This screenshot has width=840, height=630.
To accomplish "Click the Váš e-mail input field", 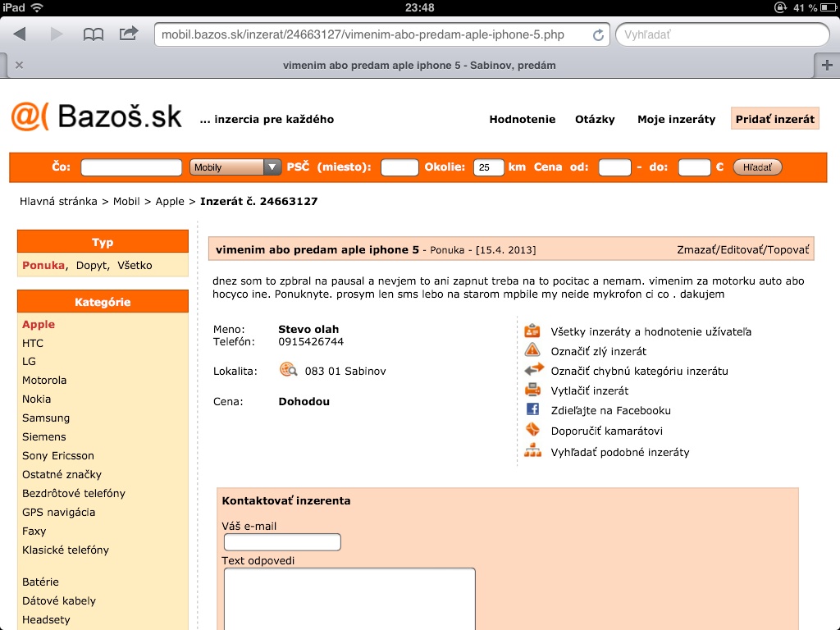I will point(282,542).
